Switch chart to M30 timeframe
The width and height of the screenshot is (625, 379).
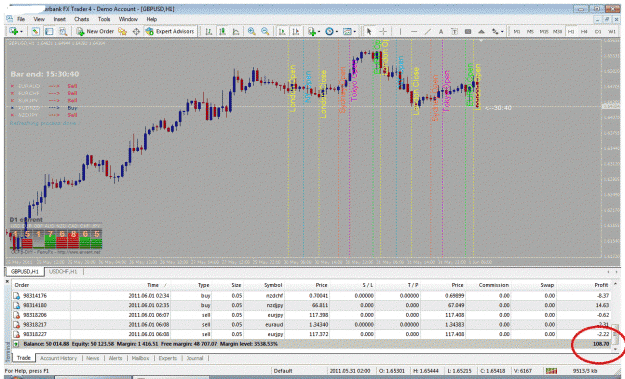click(557, 31)
